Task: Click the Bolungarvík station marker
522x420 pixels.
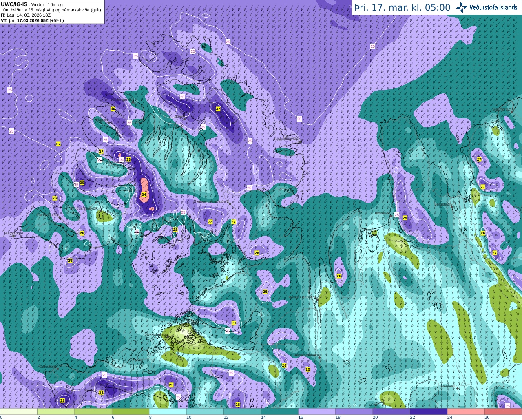Action: coord(133,101)
